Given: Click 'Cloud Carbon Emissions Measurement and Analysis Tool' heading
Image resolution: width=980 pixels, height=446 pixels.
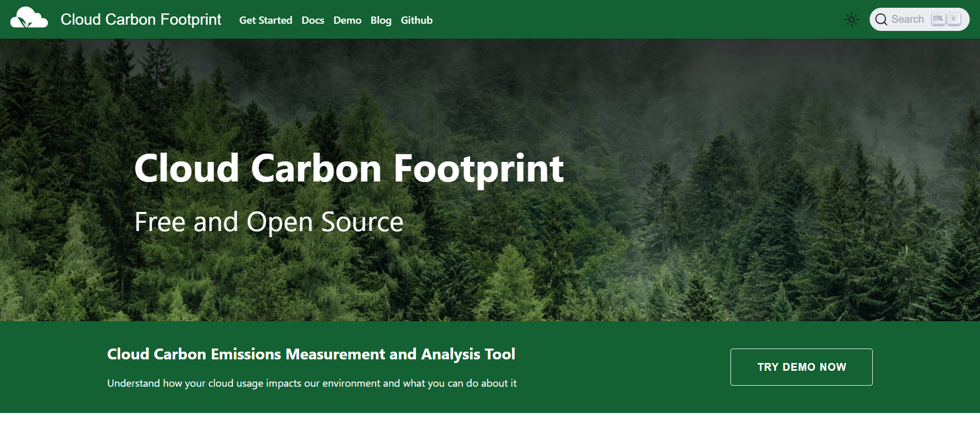Looking at the screenshot, I should 311,354.
